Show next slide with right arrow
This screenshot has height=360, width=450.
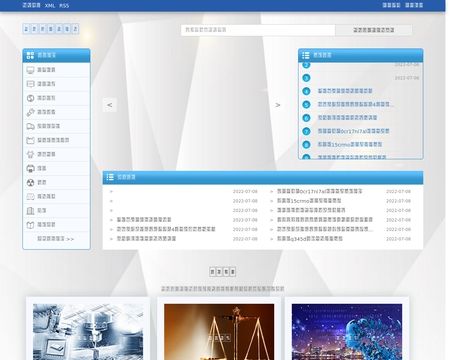pyautogui.click(x=278, y=105)
